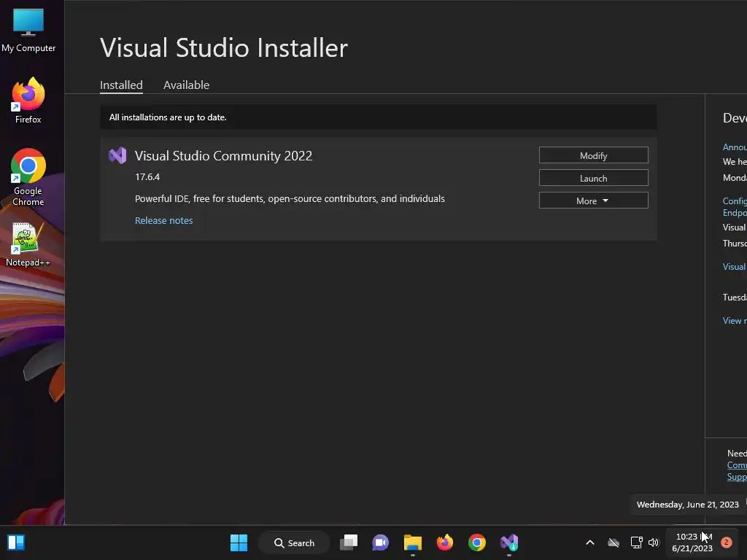Select the Google Chrome desktop shortcut
This screenshot has width=747, height=560.
tap(28, 177)
